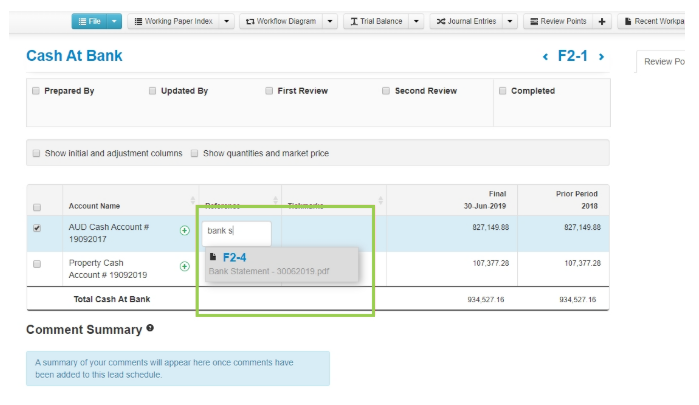Screen dimensions: 699x405
Task: Click the green plus icon beside Property Cash Account
Action: click(x=184, y=266)
